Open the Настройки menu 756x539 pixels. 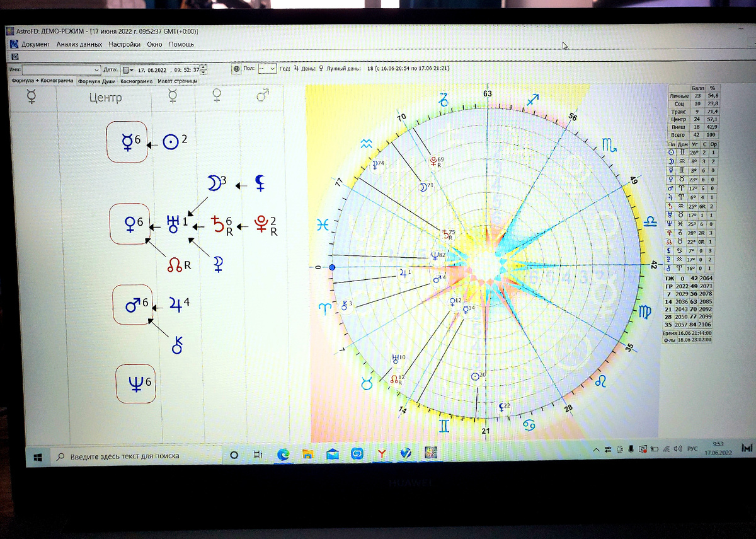pos(125,44)
